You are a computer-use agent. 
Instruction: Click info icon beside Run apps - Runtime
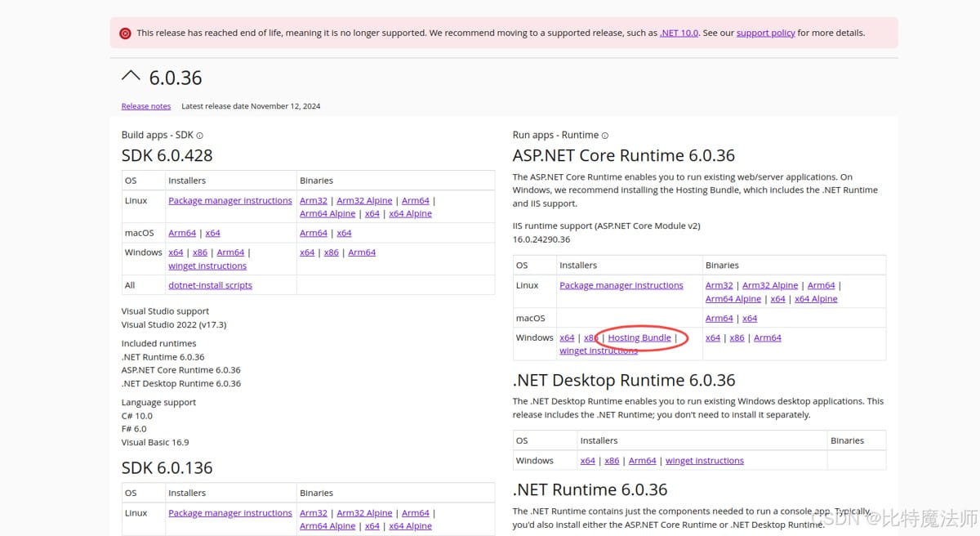pos(605,136)
